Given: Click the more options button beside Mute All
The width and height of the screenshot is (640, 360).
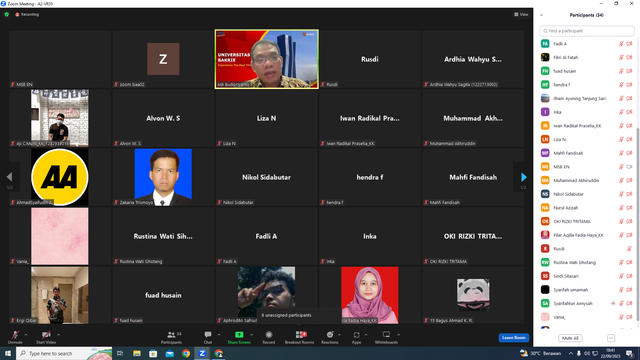Looking at the screenshot, I should click(611, 338).
